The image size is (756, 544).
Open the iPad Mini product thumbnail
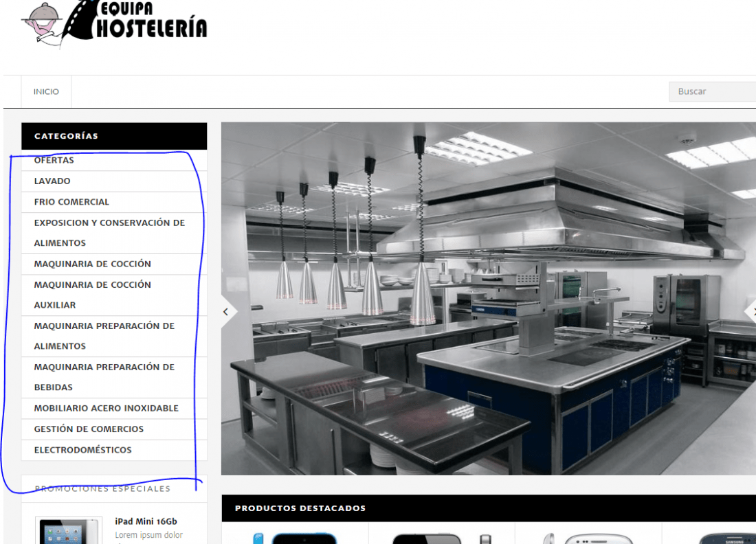coord(69,531)
